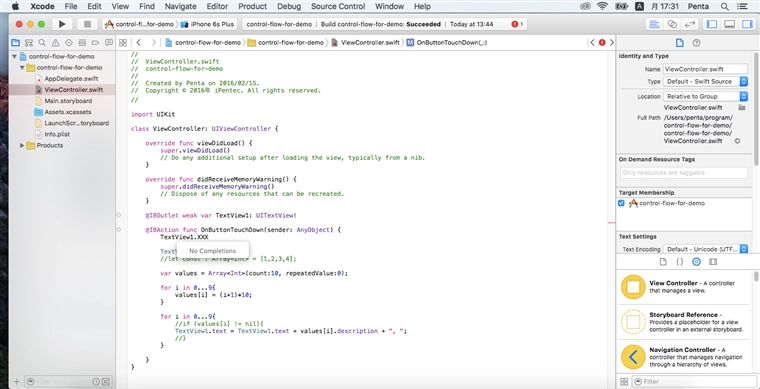Open Wi-Fi status menu
The width and height of the screenshot is (760, 389).
[602, 6]
